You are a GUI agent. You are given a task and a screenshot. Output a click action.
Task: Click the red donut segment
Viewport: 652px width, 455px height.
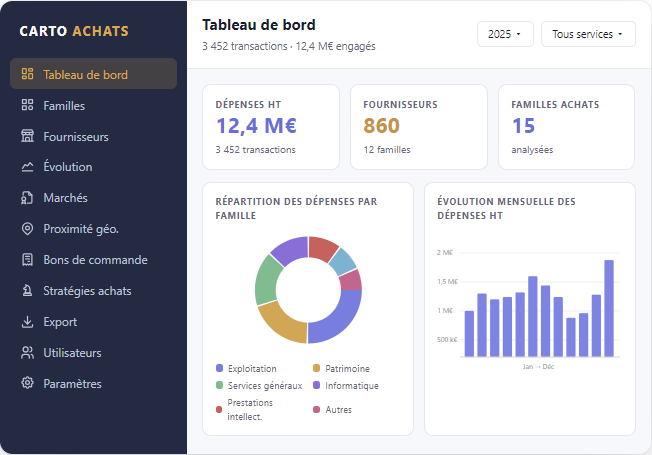coord(322,247)
